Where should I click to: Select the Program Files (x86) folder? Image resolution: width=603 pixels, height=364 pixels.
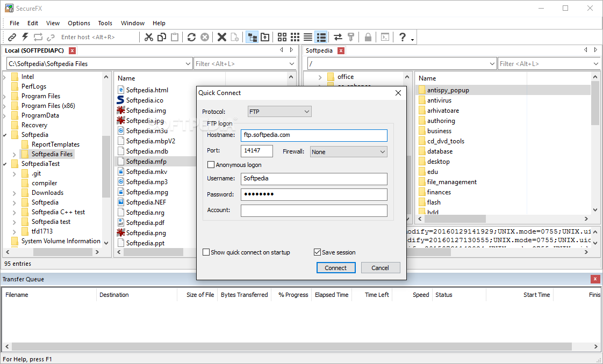point(48,106)
